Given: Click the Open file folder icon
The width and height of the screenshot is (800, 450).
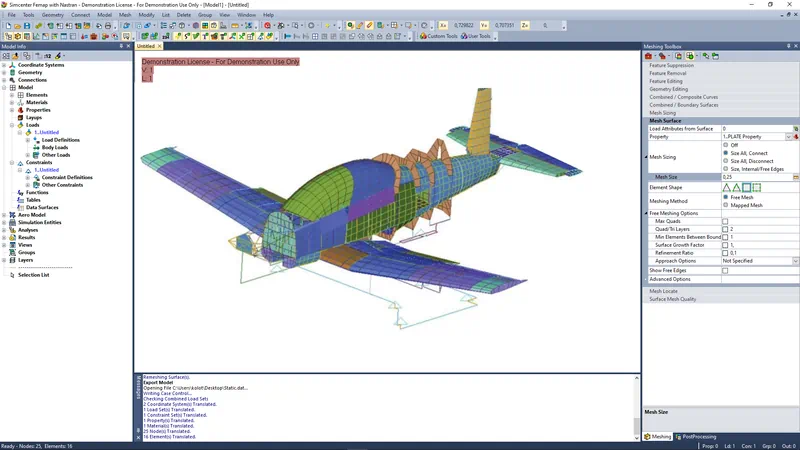Looking at the screenshot, I should (17, 26).
